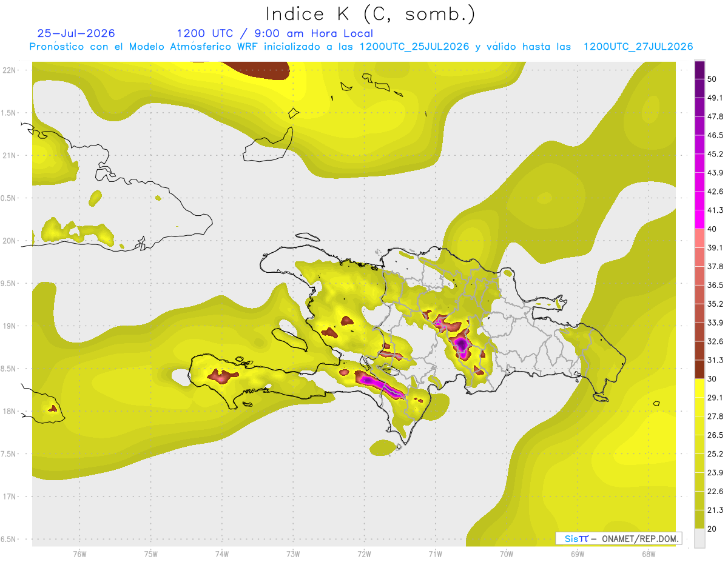Click the colorbar value "35.2"
The width and height of the screenshot is (728, 562).
pyautogui.click(x=715, y=304)
